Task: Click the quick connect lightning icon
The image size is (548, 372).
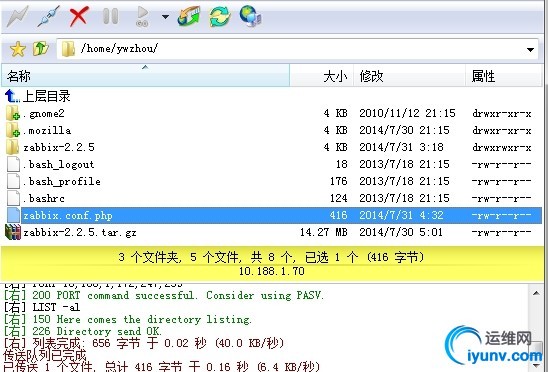Action: point(17,16)
